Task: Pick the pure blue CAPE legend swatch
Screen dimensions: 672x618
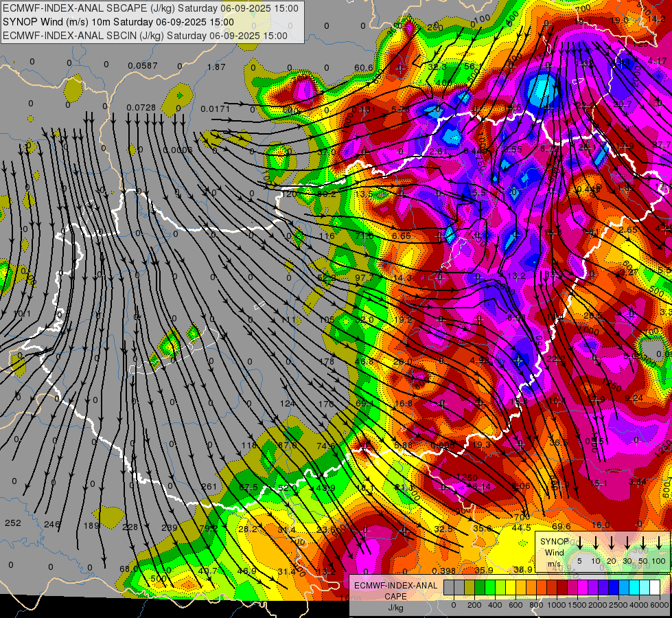Action: [x=614, y=587]
